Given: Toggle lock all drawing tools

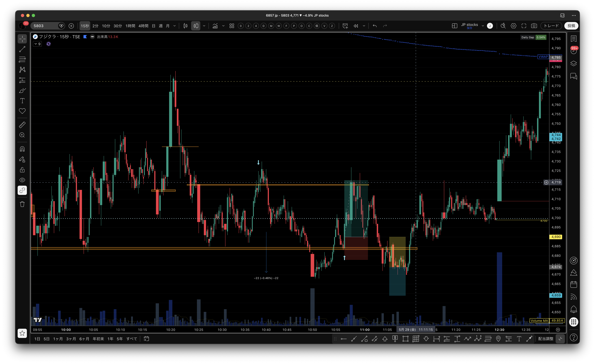Looking at the screenshot, I should pos(22,170).
